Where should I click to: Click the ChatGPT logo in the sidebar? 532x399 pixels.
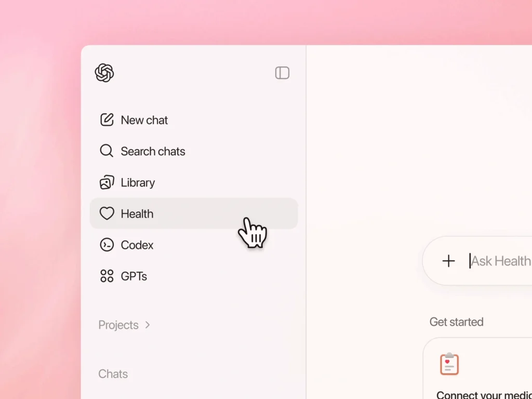104,73
